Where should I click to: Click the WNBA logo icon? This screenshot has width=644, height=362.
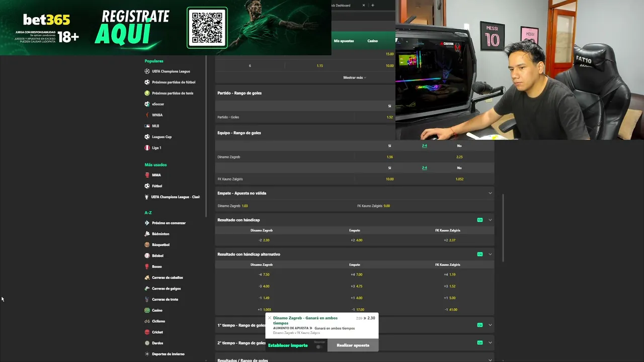(147, 115)
